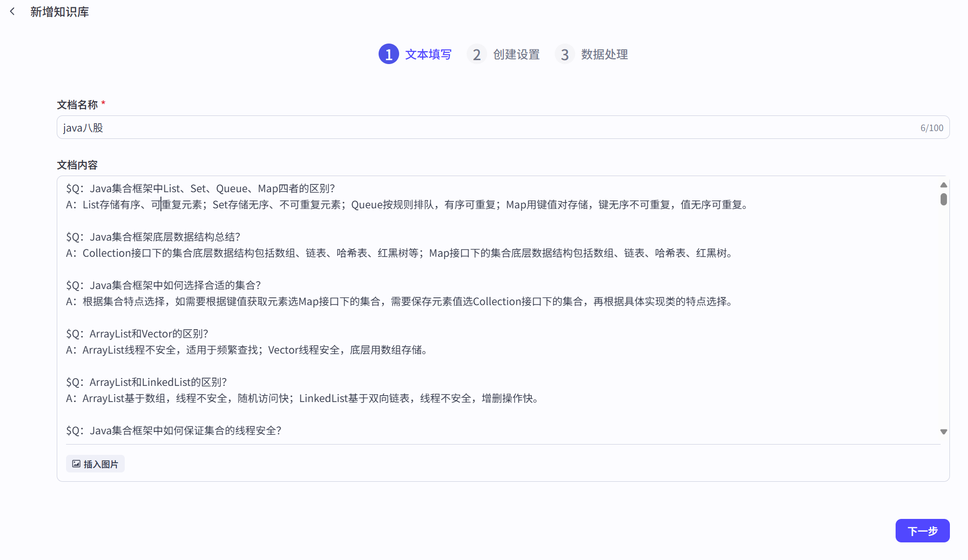Click the answer line starting "A：List存储有序"
Image resolution: width=968 pixels, height=560 pixels.
pos(407,204)
